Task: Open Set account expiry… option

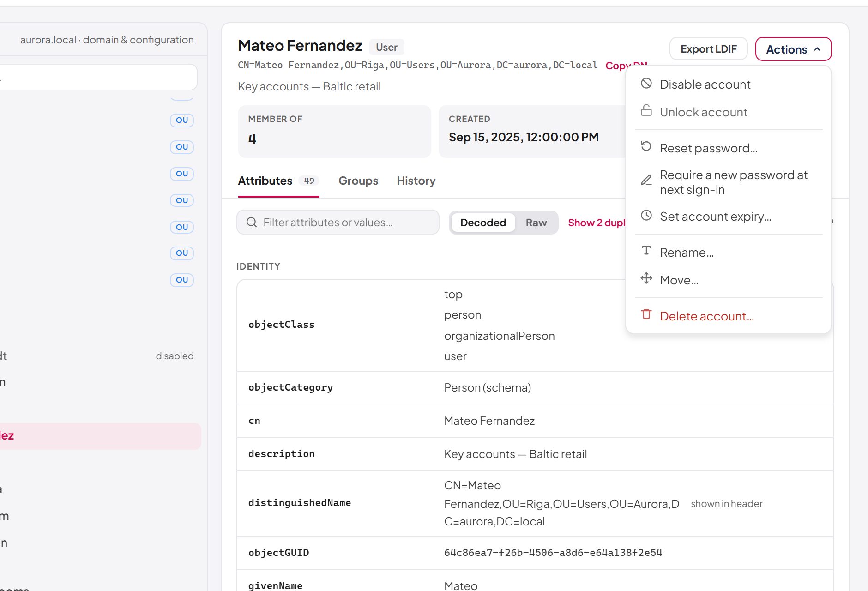Action: coord(729,217)
